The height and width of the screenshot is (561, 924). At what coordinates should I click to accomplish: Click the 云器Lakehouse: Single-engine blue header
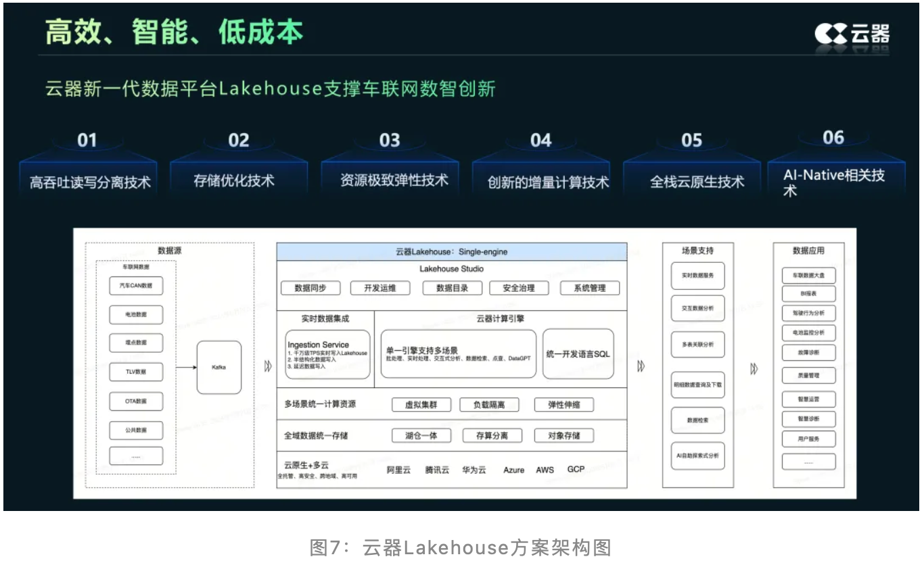tap(451, 251)
